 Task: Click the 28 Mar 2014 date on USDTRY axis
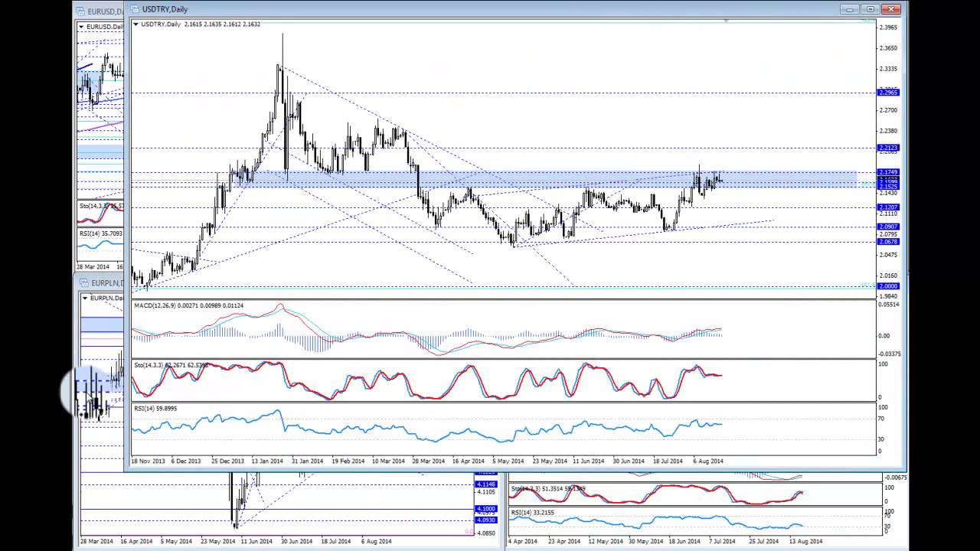(427, 461)
